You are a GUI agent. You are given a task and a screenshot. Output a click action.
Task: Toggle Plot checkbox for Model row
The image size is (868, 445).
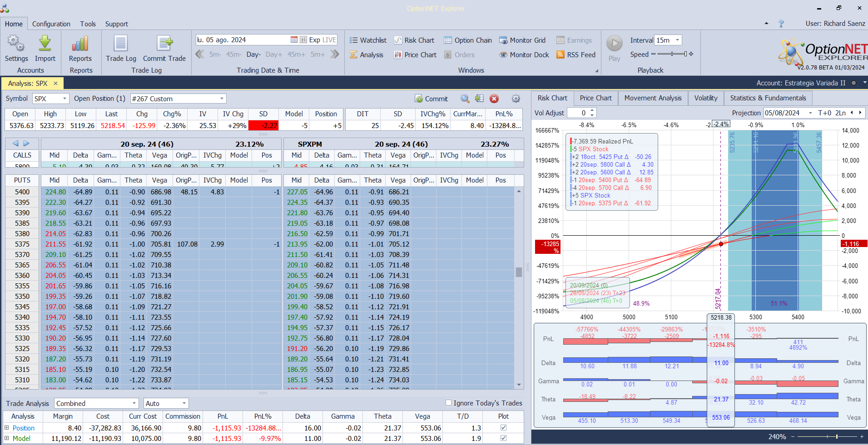coord(503,438)
